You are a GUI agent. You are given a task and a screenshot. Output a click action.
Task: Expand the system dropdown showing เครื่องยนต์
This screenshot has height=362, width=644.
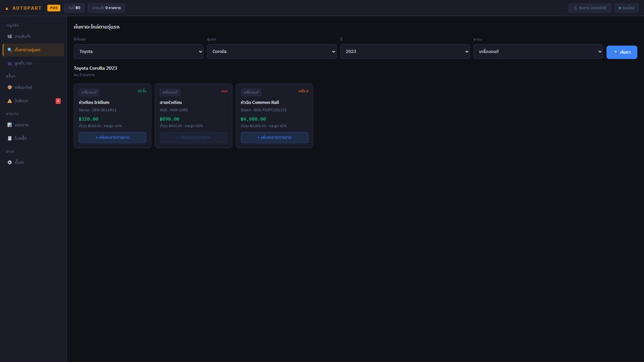click(x=537, y=52)
